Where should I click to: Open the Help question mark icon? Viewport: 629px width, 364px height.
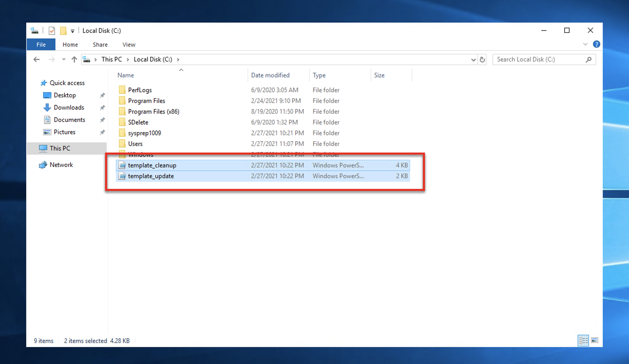point(596,44)
